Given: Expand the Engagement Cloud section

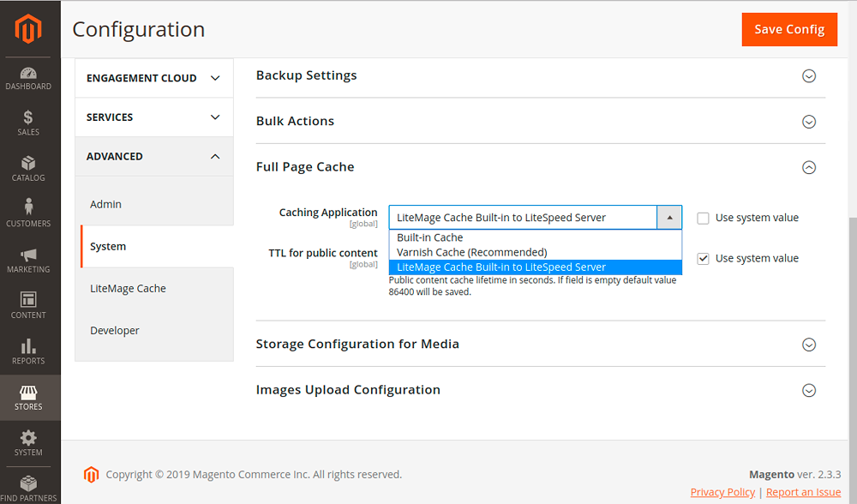Looking at the screenshot, I should point(153,78).
